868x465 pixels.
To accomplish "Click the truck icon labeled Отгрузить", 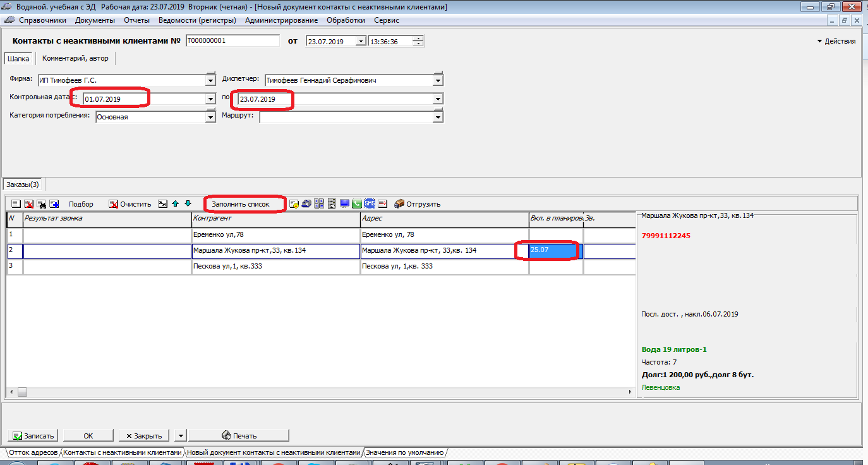I will point(417,204).
